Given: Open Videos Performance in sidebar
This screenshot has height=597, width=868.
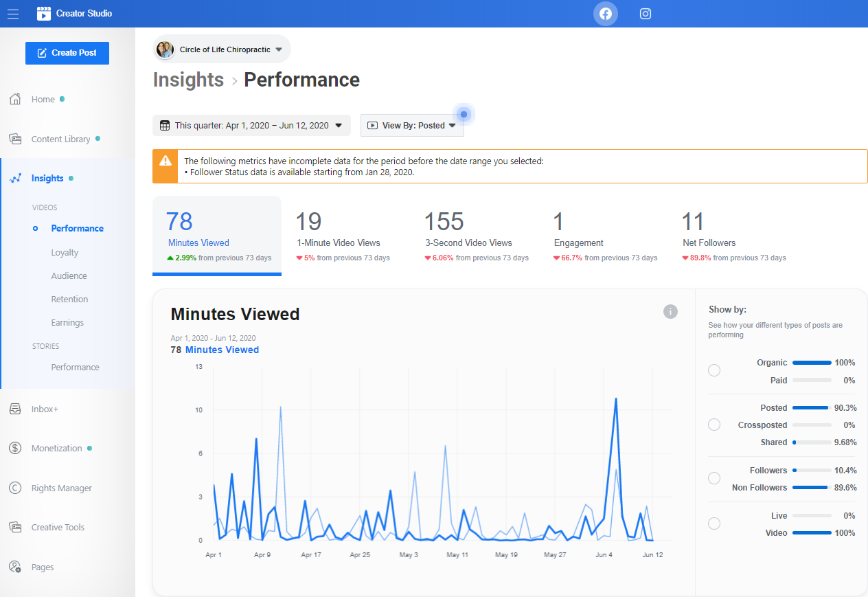Looking at the screenshot, I should (x=77, y=228).
